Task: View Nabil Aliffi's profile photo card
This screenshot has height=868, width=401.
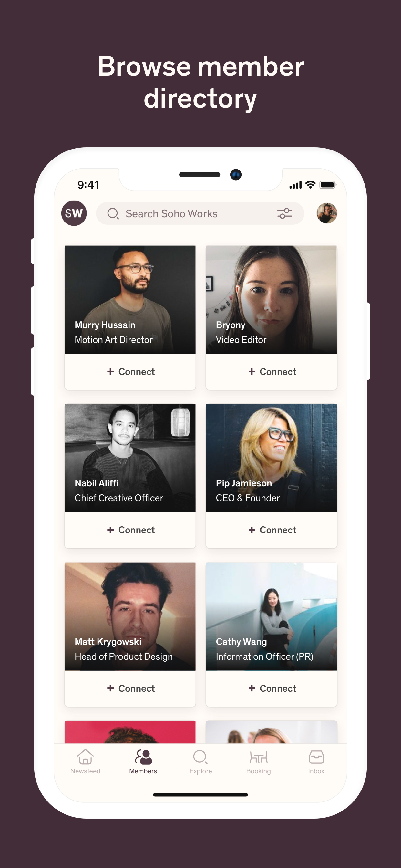Action: 130,458
